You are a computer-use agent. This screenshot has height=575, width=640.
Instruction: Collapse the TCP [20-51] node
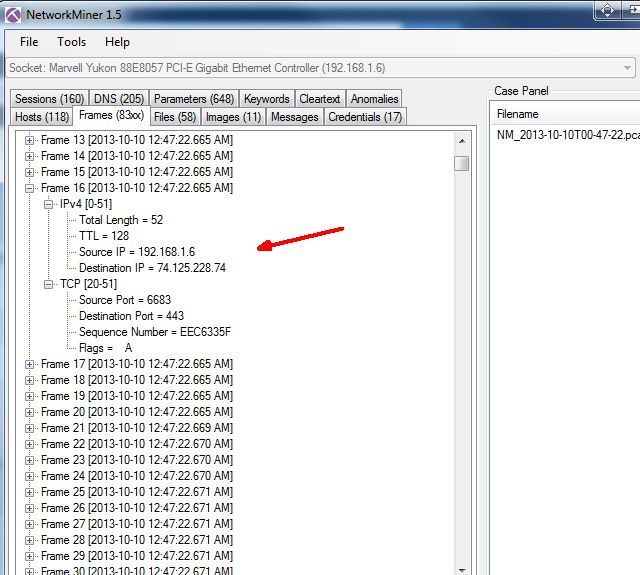pos(49,284)
